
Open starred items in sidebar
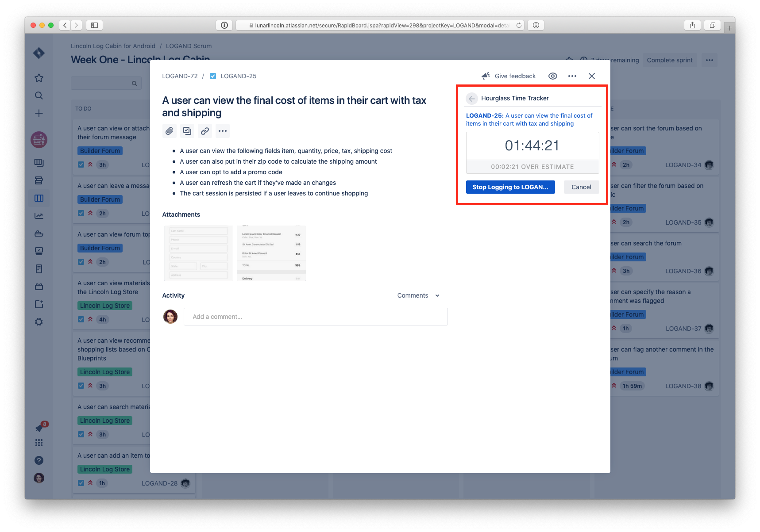[x=39, y=78]
